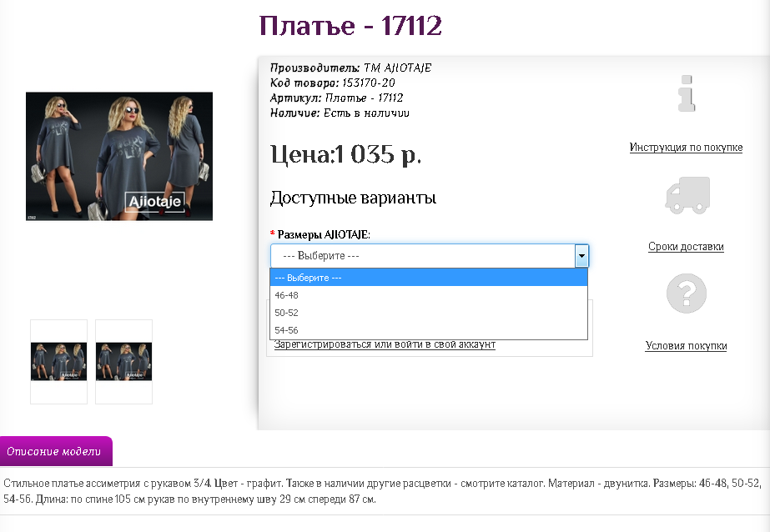770x532 pixels.
Task: Open the Инструкция по покупке link
Action: [686, 148]
